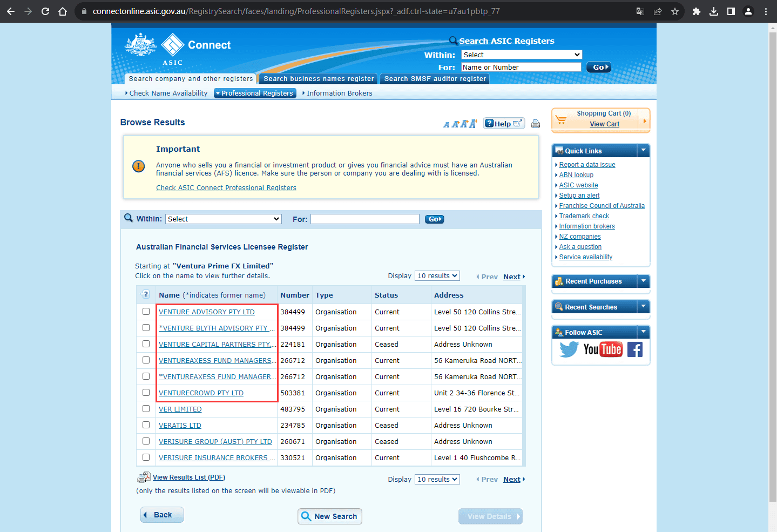Collapse the Follow ASIC panel arrow
The width and height of the screenshot is (777, 532).
point(643,332)
